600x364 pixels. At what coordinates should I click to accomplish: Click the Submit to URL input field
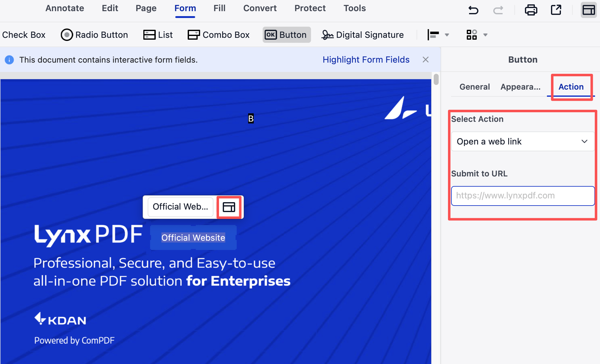[523, 196]
